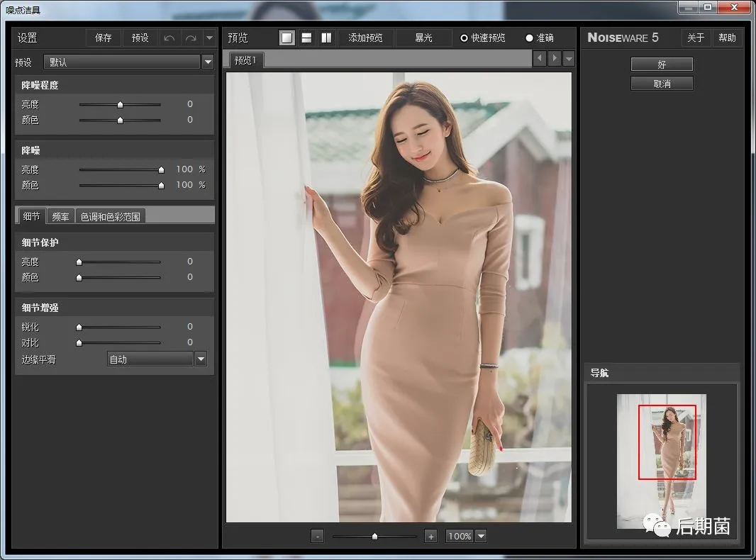Screen dimensions: 756x560
Task: Switch to the 细节 tab
Action: 31,216
